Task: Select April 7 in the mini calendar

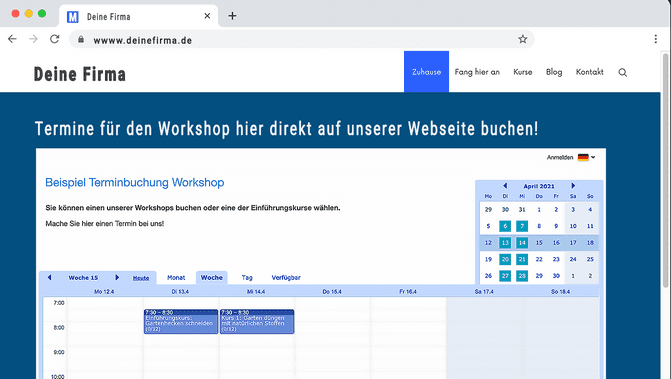Action: coord(522,226)
